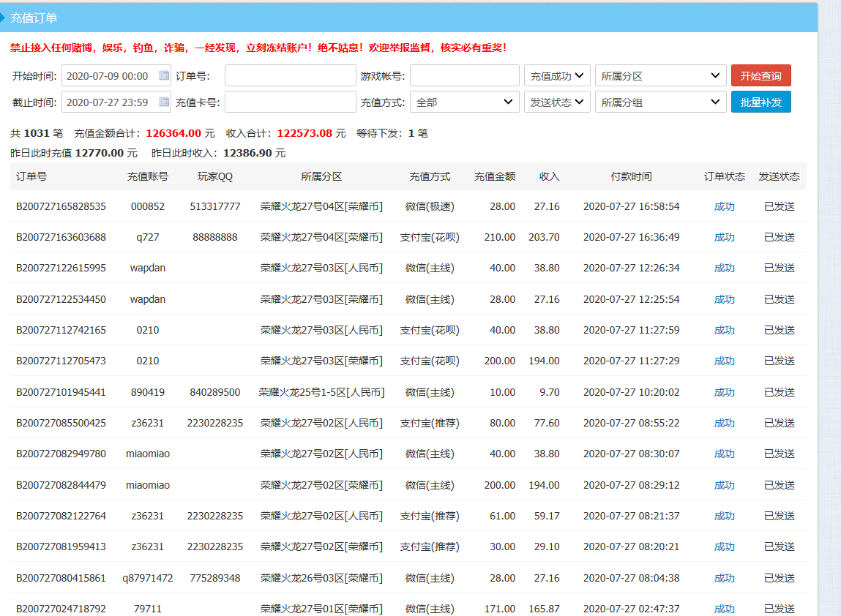Click payment time 2020-07-27 02:47:37
This screenshot has width=841, height=616.
tap(631, 609)
